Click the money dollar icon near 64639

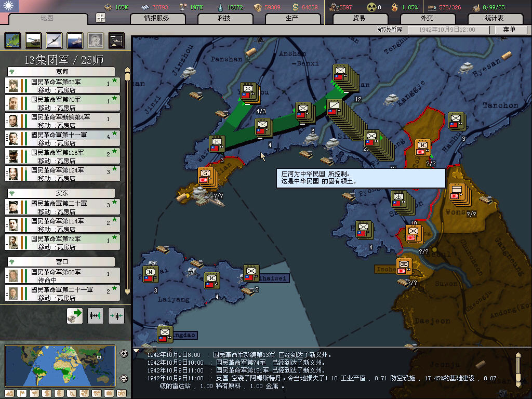click(295, 7)
